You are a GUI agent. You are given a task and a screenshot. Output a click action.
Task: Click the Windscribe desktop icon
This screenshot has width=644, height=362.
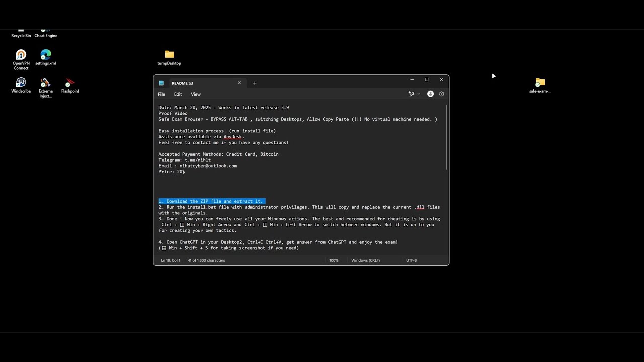(21, 85)
